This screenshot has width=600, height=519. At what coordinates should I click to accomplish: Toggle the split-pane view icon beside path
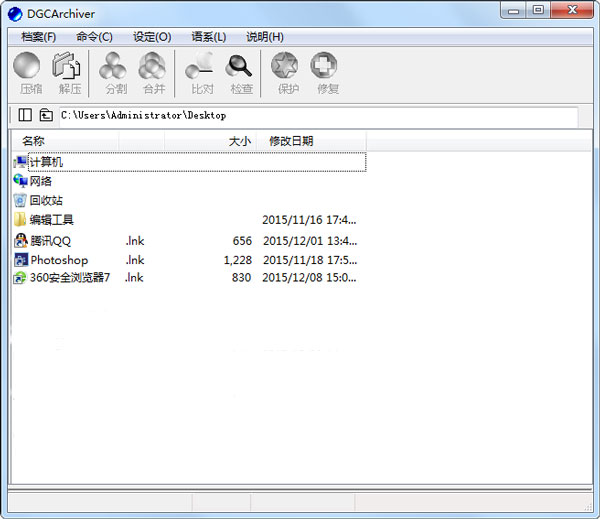coord(25,115)
